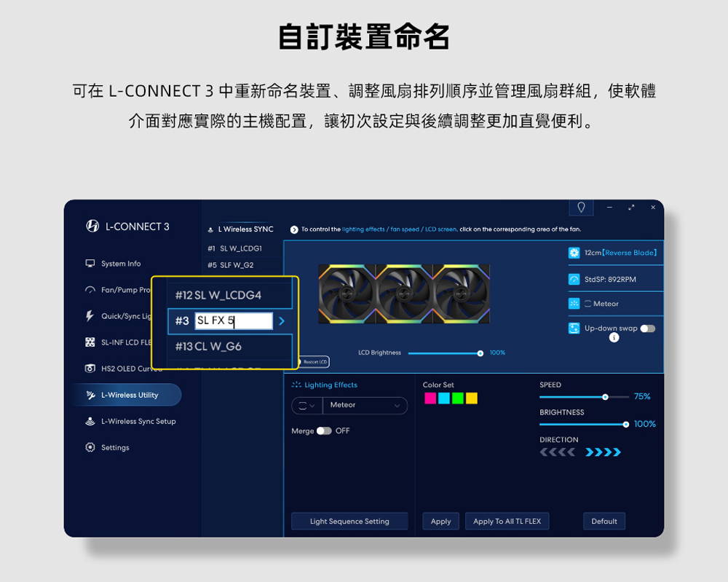Click the Default button

pyautogui.click(x=604, y=521)
